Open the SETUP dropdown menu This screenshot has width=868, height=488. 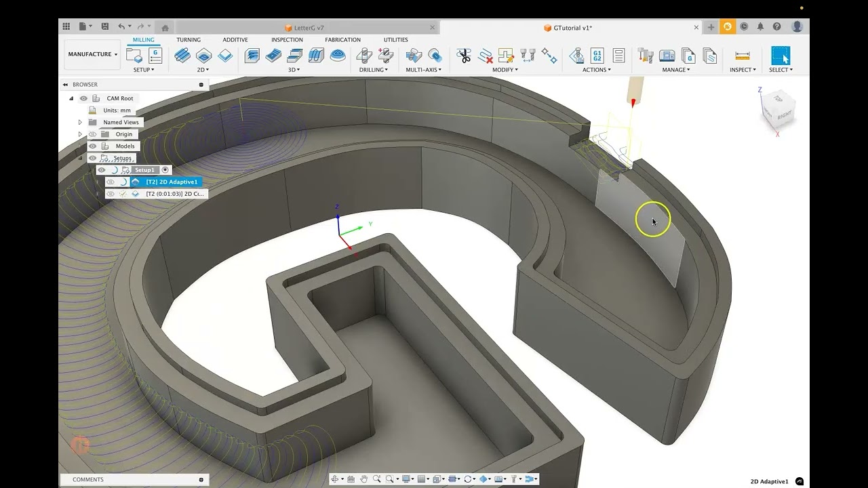tap(144, 70)
